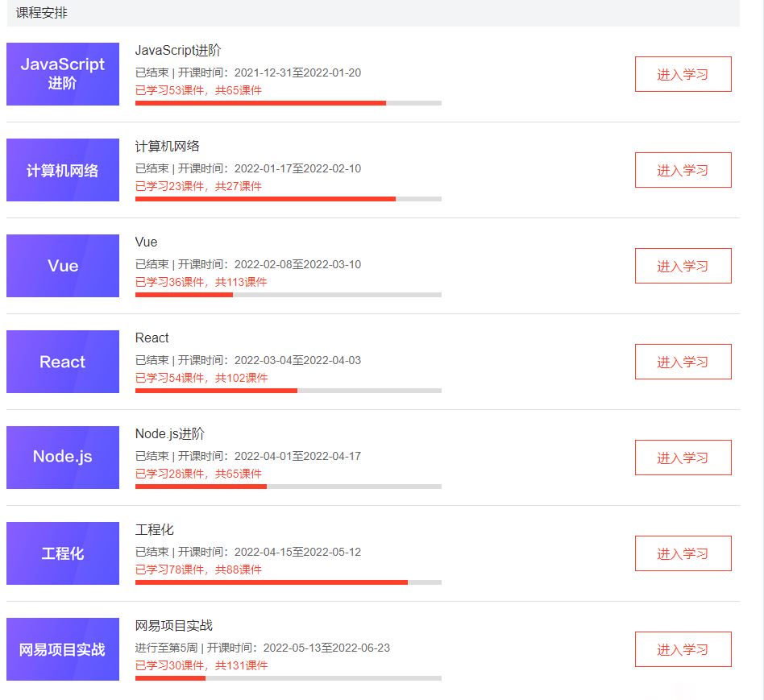Screen dimensions: 764x700
Task: Select the Vue course thumbnail
Action: pos(63,266)
